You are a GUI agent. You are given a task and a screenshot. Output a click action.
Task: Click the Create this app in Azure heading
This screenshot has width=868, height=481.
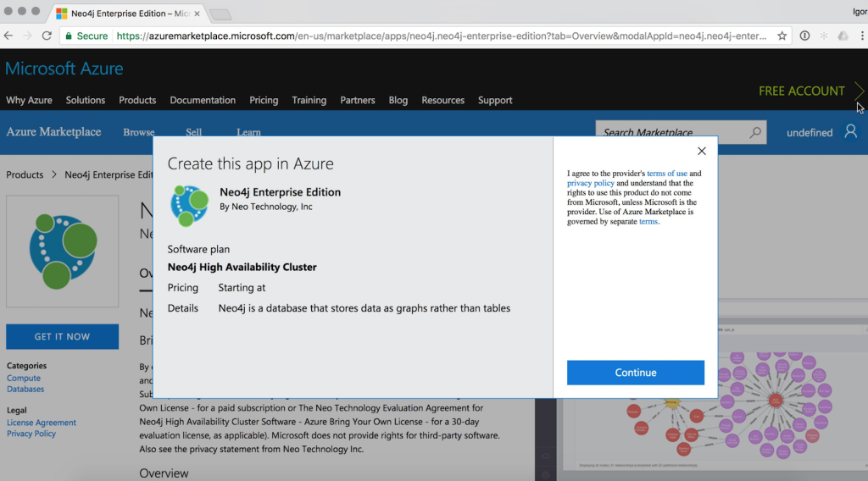pyautogui.click(x=250, y=163)
